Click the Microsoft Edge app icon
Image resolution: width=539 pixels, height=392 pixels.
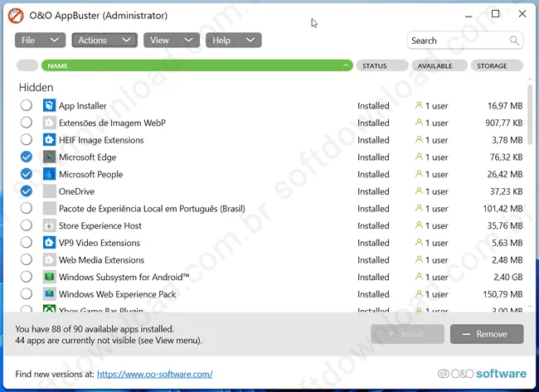pyautogui.click(x=49, y=157)
